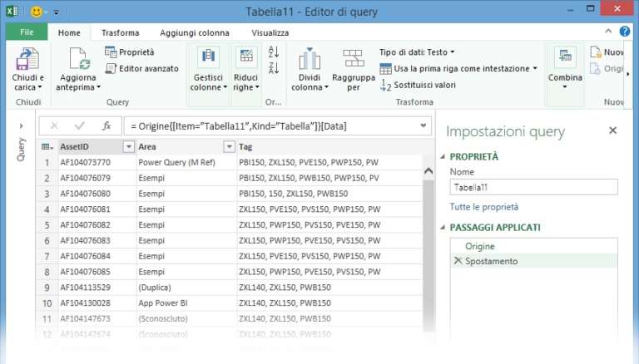Expand the formula bar dropdown arrow

(x=424, y=125)
